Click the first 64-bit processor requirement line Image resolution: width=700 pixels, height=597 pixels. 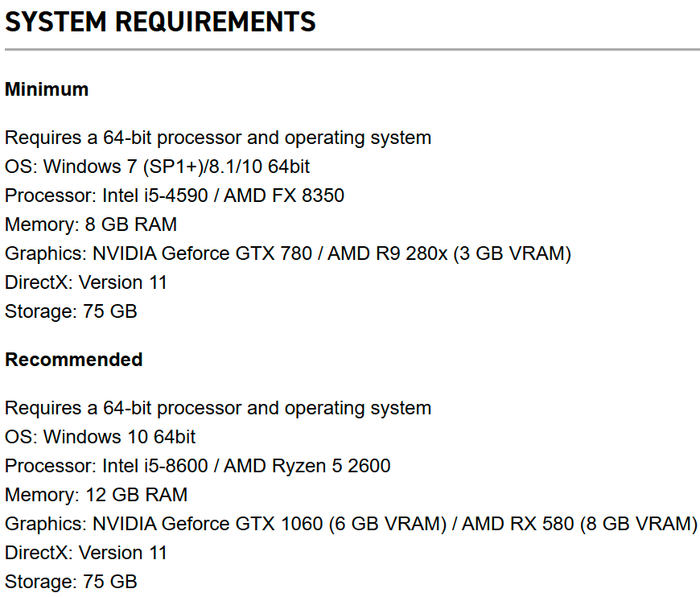pyautogui.click(x=218, y=138)
